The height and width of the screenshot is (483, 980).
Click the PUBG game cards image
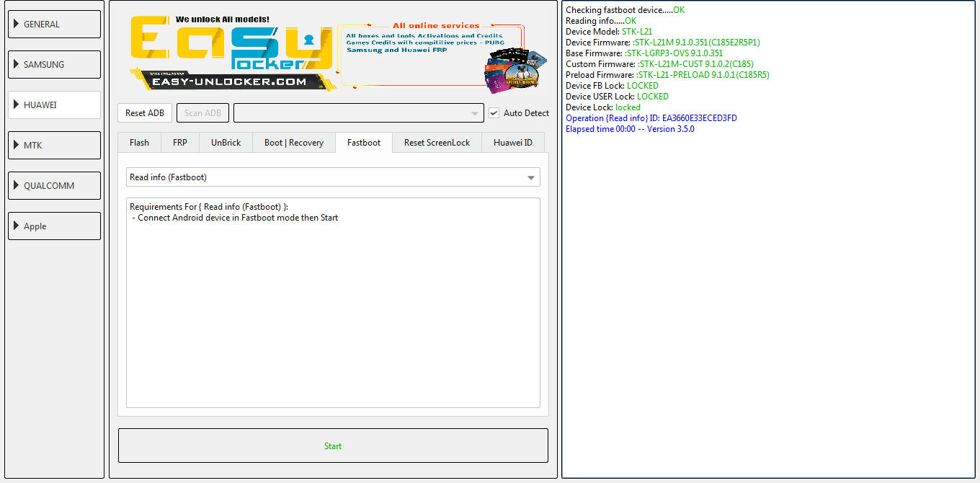tap(516, 71)
